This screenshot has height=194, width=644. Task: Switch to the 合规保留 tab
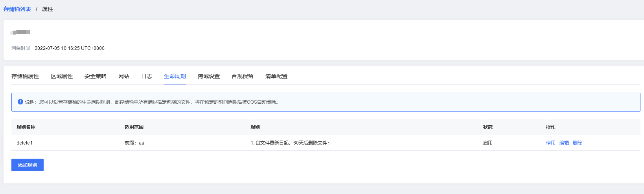243,76
